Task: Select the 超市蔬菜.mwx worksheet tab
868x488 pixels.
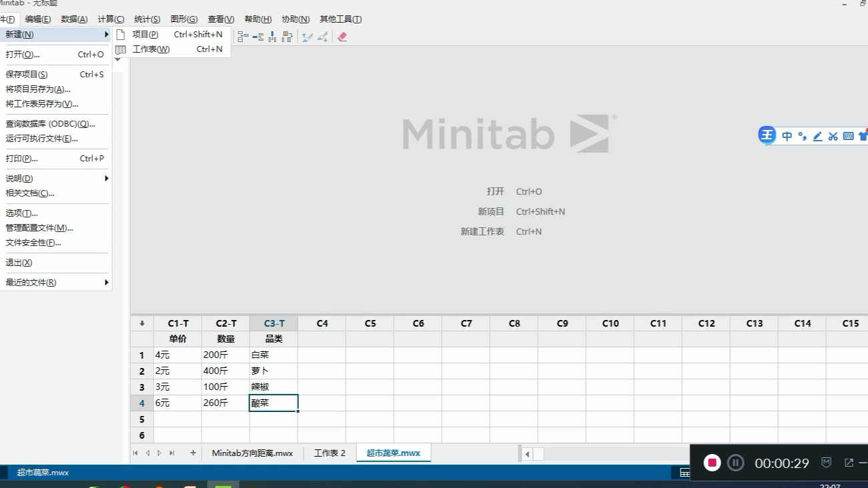Action: (393, 453)
